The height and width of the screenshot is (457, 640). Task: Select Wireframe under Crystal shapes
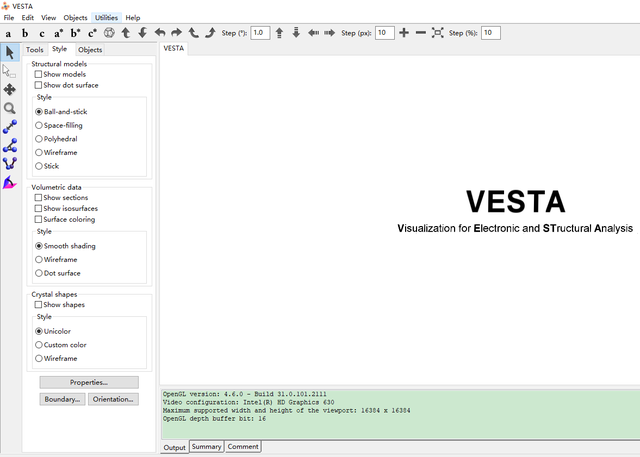39,359
